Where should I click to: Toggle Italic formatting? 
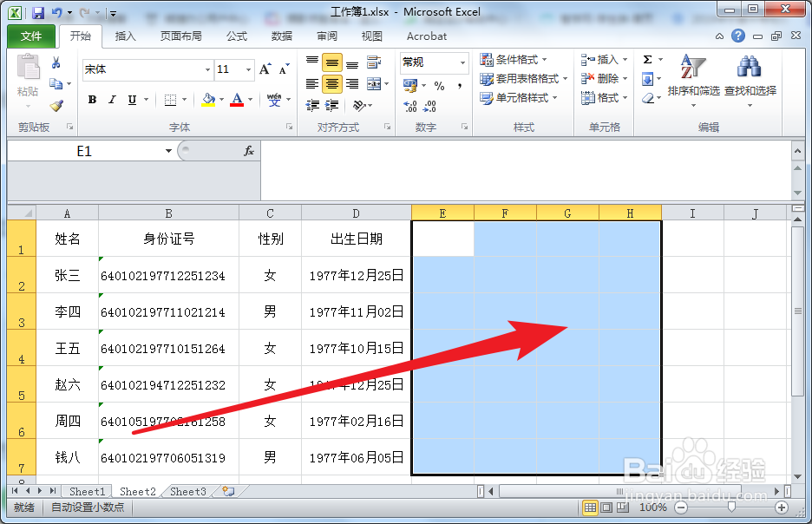click(112, 100)
